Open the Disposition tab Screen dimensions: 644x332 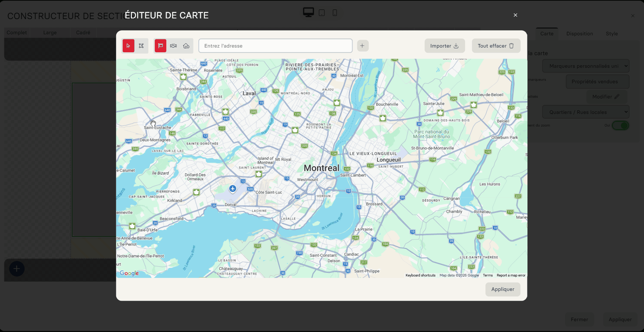[x=579, y=34]
